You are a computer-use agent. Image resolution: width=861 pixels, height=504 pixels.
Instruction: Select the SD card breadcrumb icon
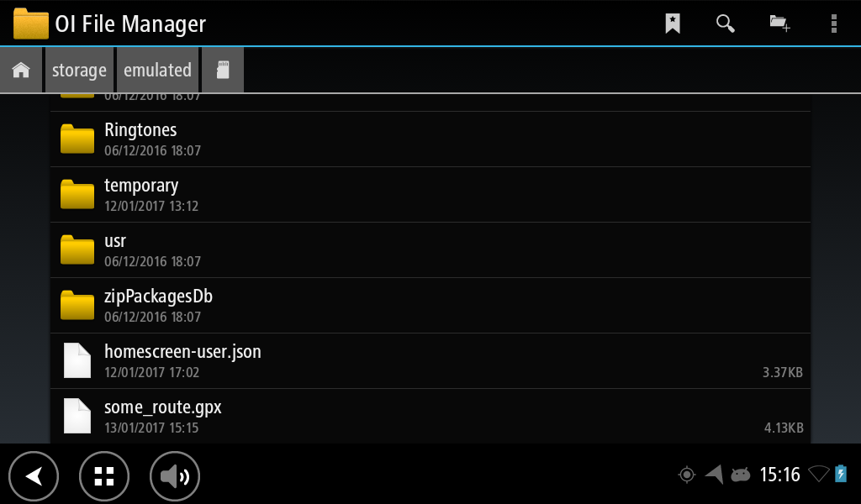[222, 71]
